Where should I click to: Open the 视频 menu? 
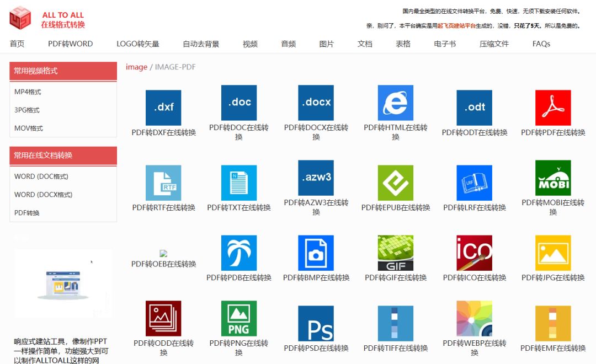(x=250, y=44)
